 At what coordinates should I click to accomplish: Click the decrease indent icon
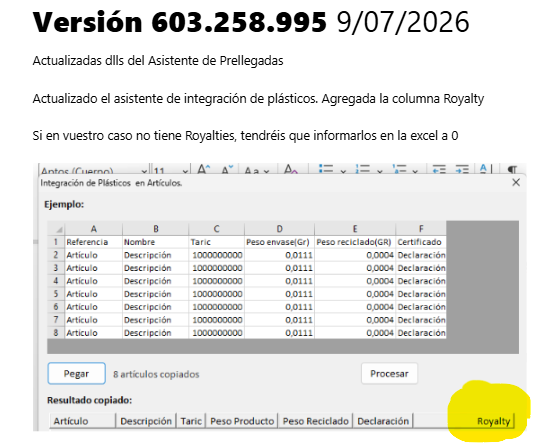pyautogui.click(x=439, y=169)
